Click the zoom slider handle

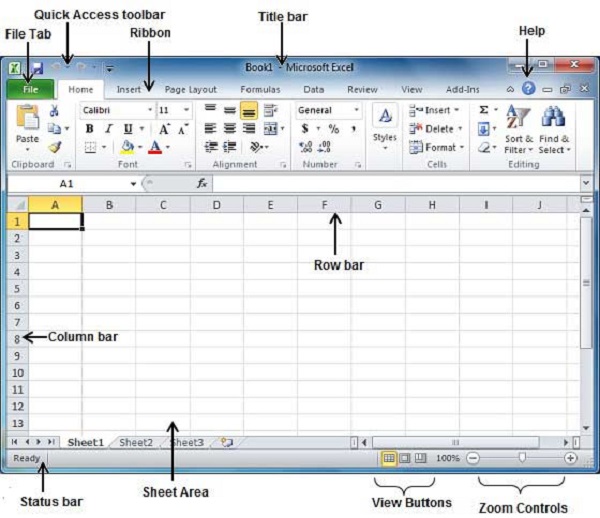(522, 458)
